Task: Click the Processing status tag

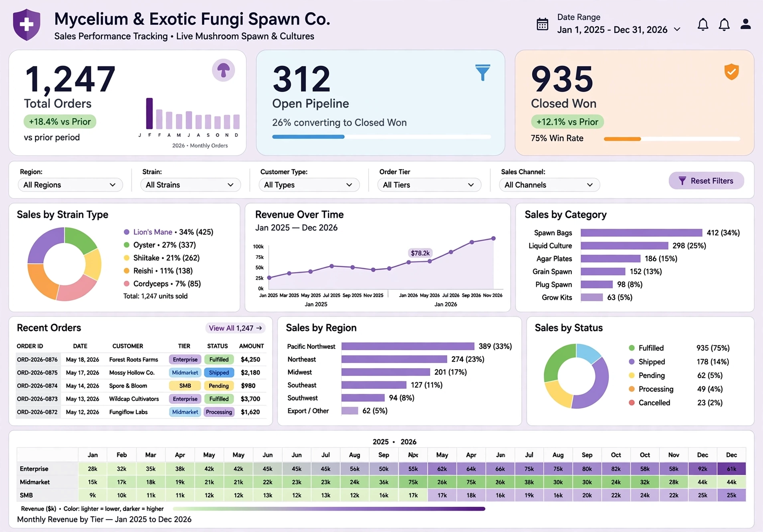Action: [x=219, y=412]
